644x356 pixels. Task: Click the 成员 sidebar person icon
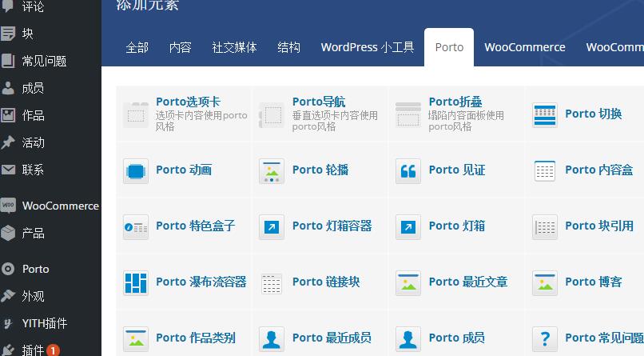[8, 88]
